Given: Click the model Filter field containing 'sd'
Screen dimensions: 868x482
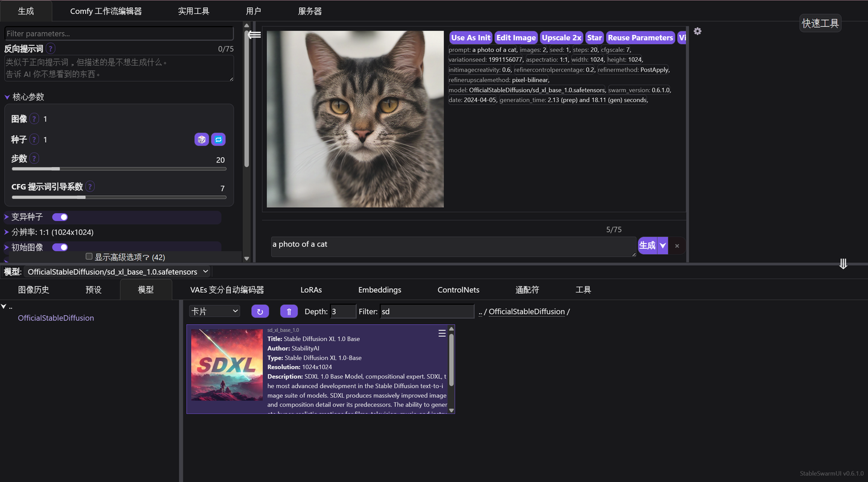Looking at the screenshot, I should point(427,311).
